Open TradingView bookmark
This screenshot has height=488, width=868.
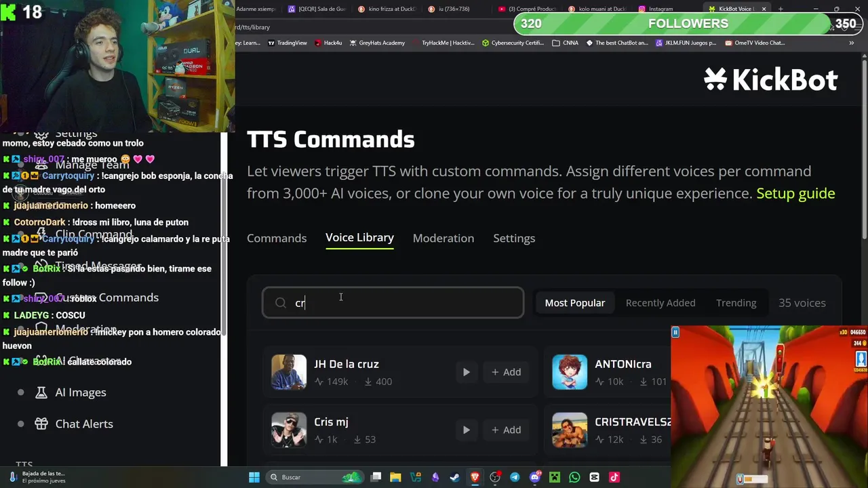[287, 43]
